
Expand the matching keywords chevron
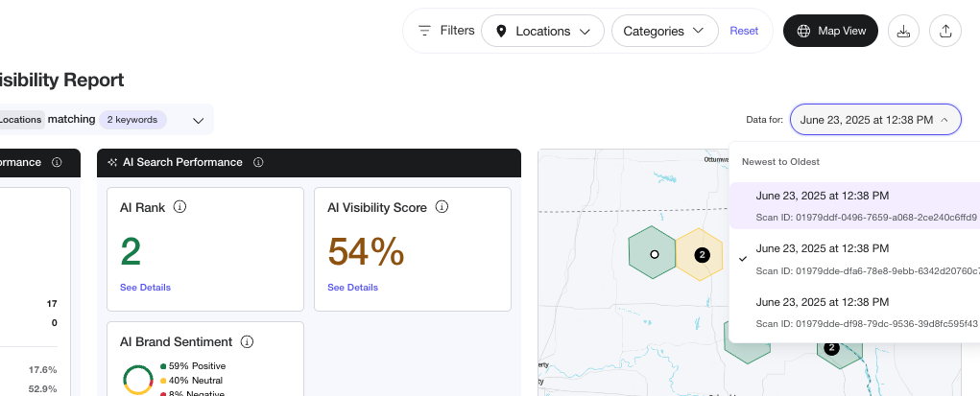pos(199,121)
